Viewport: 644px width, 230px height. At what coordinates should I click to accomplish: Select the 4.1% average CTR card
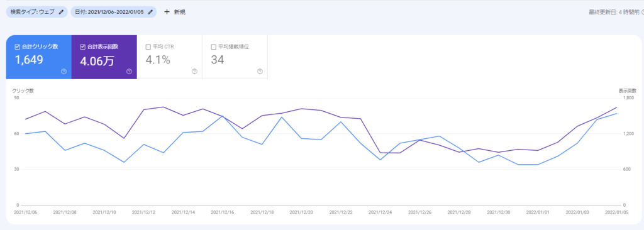pyautogui.click(x=169, y=57)
